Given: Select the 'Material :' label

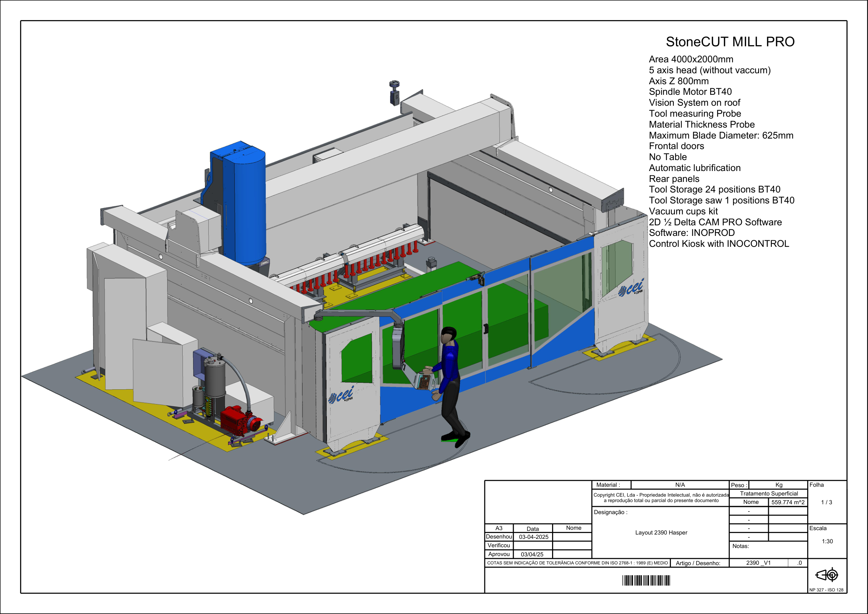Looking at the screenshot, I should pyautogui.click(x=608, y=485).
